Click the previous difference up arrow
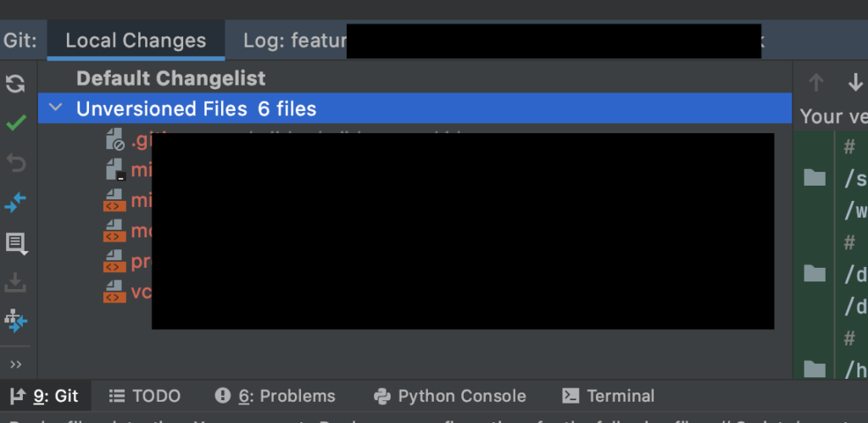This screenshot has height=423, width=868. [x=816, y=82]
